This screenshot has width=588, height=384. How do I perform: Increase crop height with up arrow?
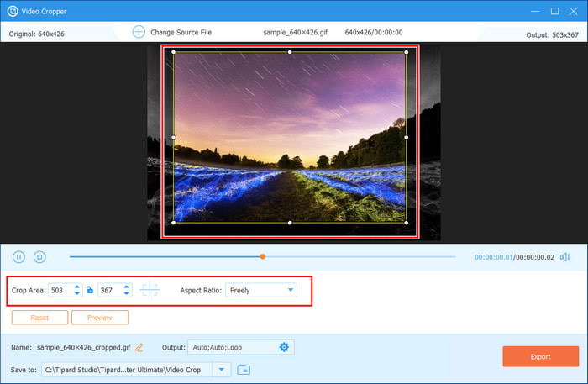[126, 287]
